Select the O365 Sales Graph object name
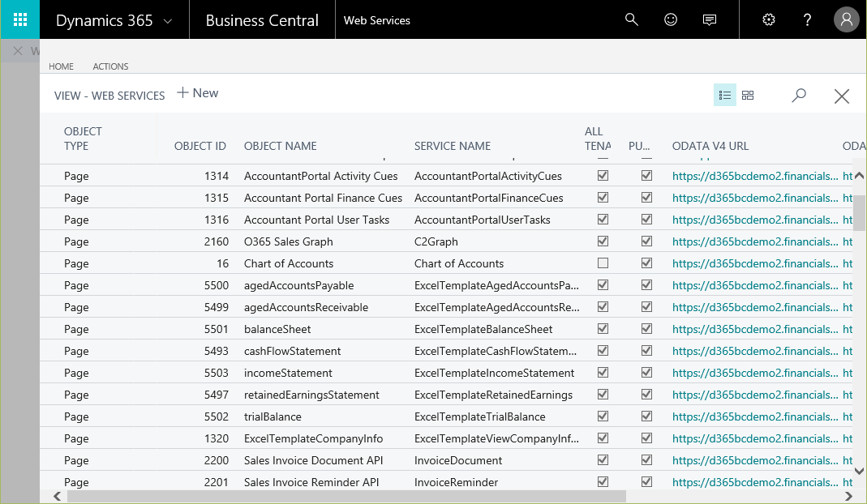 [x=288, y=241]
